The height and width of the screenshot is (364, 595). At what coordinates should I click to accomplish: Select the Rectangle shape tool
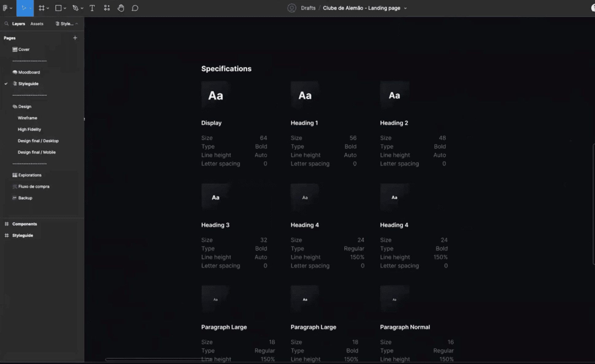[x=58, y=8]
